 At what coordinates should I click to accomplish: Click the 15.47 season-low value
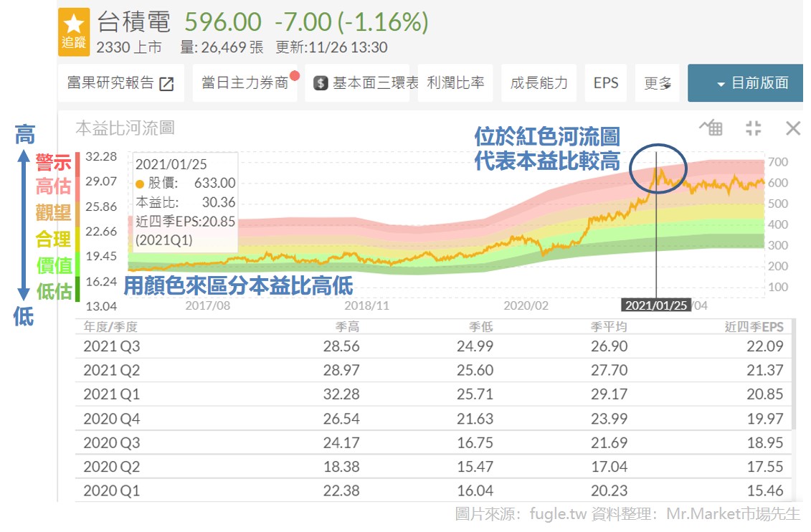click(475, 467)
